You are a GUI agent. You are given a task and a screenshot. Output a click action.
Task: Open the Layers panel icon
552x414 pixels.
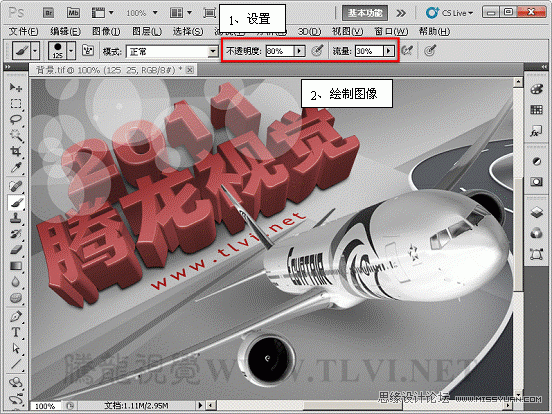tap(536, 212)
